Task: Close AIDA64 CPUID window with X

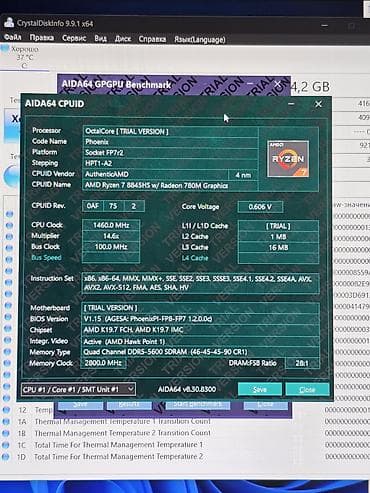Action: [318, 104]
